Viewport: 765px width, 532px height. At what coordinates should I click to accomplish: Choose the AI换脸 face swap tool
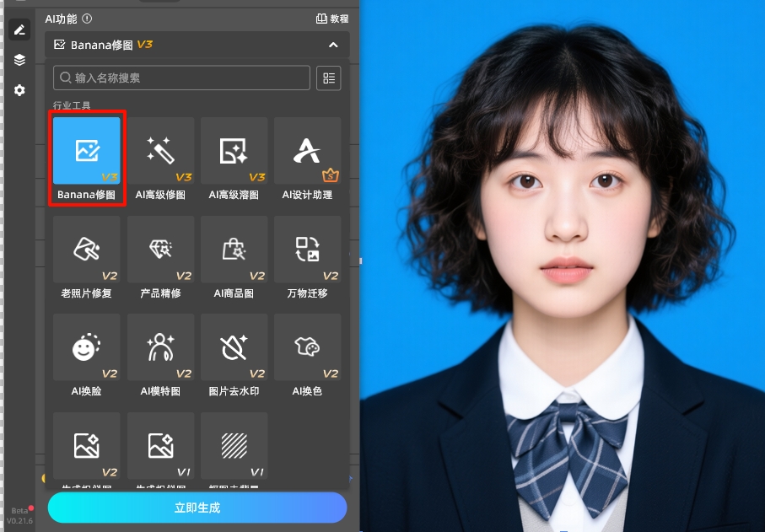click(x=87, y=348)
